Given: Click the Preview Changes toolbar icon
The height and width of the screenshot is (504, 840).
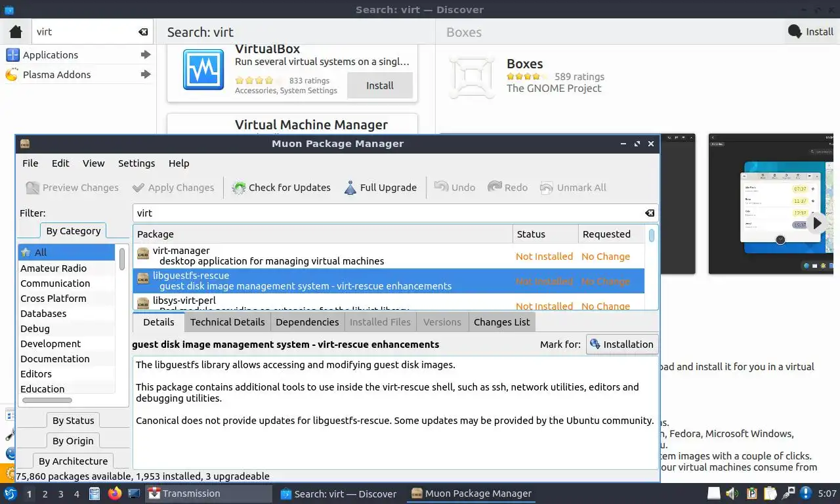Looking at the screenshot, I should point(32,188).
